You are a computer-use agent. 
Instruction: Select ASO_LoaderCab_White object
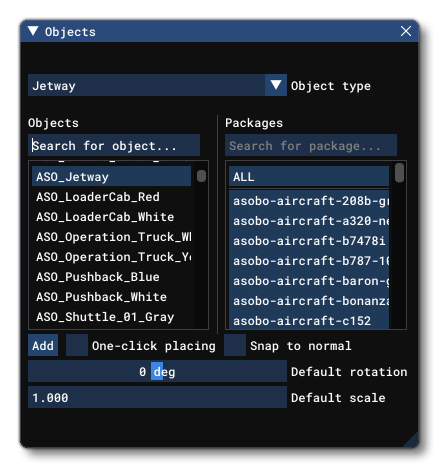click(111, 217)
